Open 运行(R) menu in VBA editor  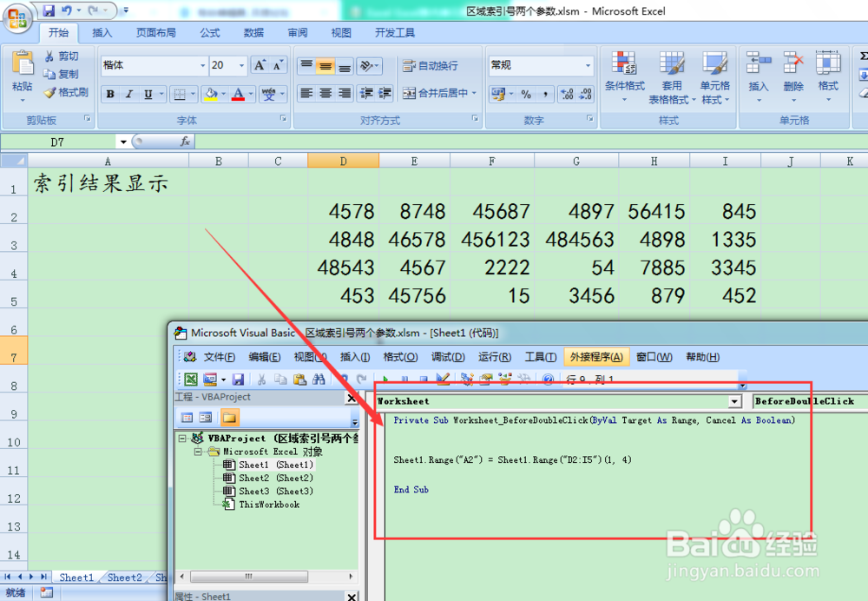coord(495,357)
